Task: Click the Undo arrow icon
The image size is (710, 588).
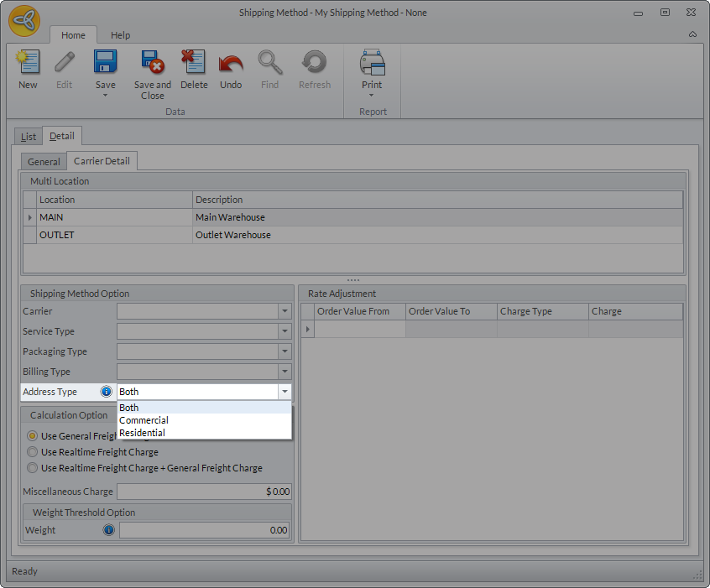Action: coord(231,64)
